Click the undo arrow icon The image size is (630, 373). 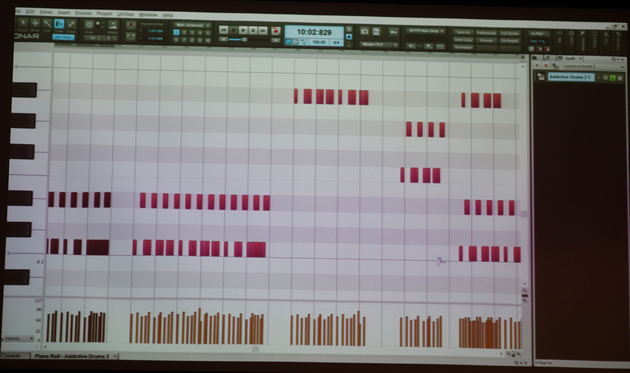[393, 32]
